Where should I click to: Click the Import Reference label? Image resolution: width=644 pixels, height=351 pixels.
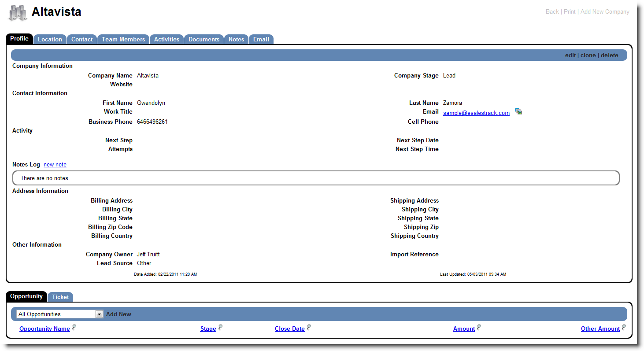click(415, 254)
